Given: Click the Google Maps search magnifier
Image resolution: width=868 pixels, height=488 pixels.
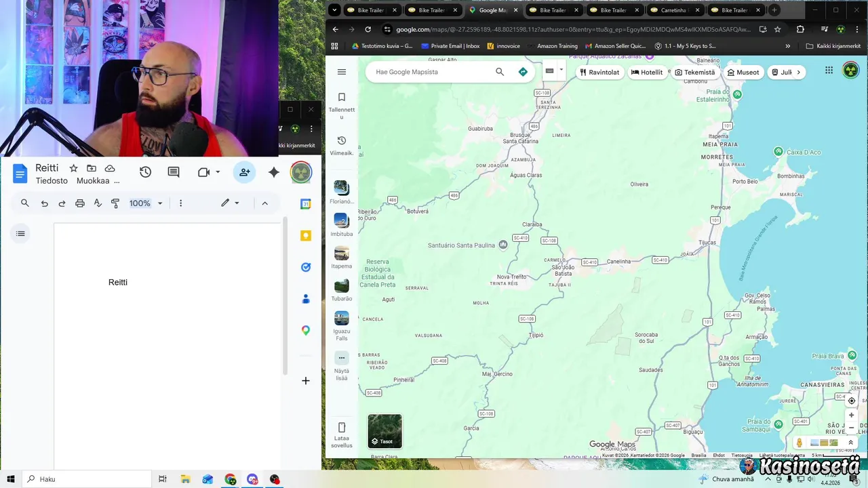Looking at the screenshot, I should 500,72.
